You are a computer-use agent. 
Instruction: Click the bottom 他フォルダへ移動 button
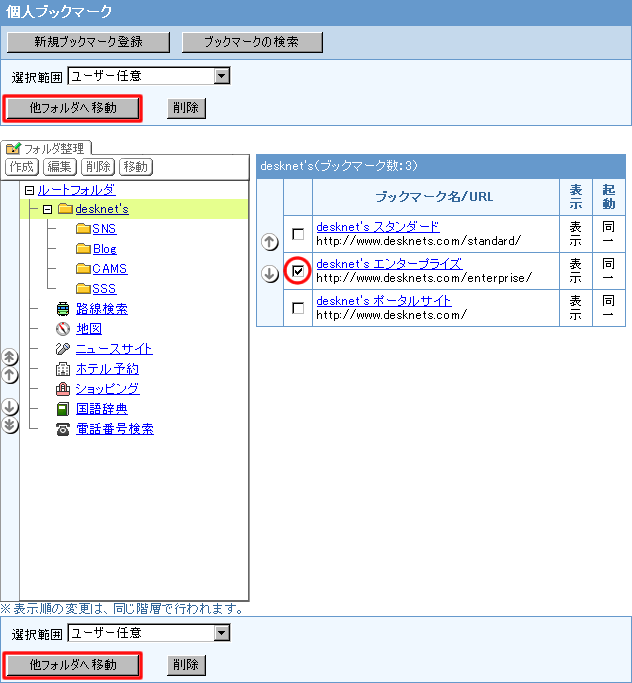(x=73, y=665)
